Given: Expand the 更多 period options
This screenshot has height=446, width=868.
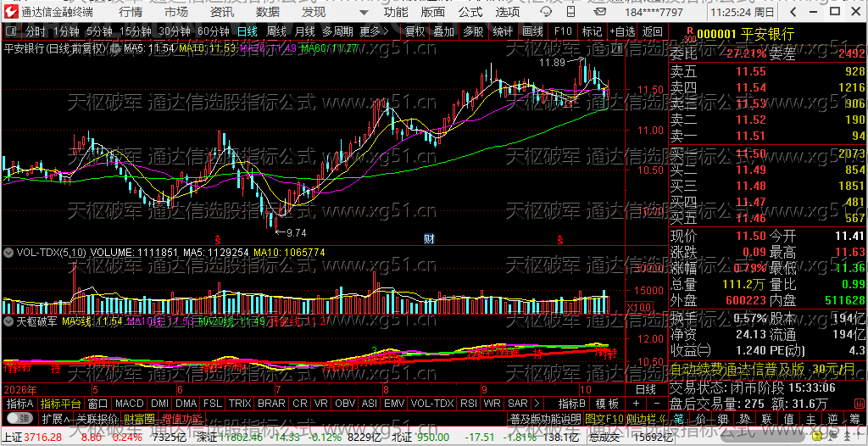Looking at the screenshot, I should pos(374,31).
